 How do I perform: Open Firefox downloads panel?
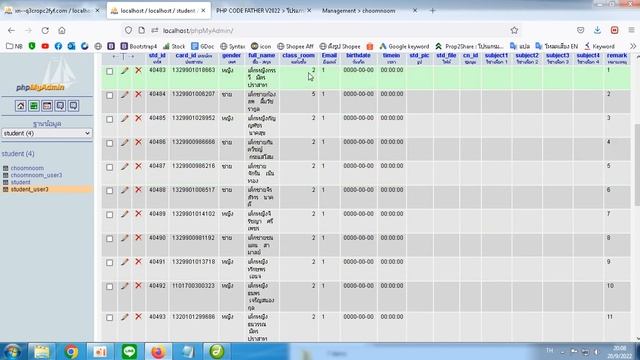(597, 30)
